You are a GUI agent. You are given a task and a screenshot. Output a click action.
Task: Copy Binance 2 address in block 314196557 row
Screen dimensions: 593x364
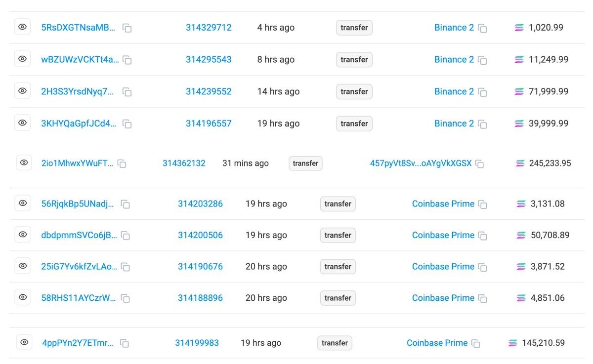tap(482, 124)
